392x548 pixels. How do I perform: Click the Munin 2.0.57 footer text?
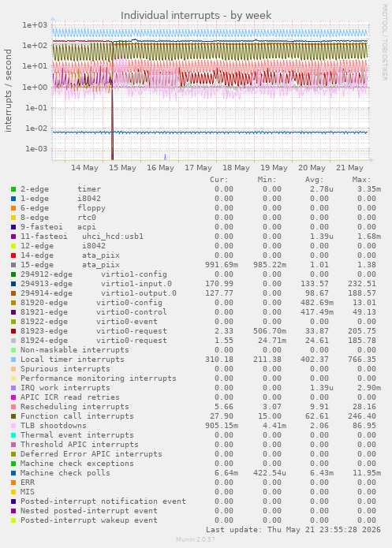(x=196, y=539)
